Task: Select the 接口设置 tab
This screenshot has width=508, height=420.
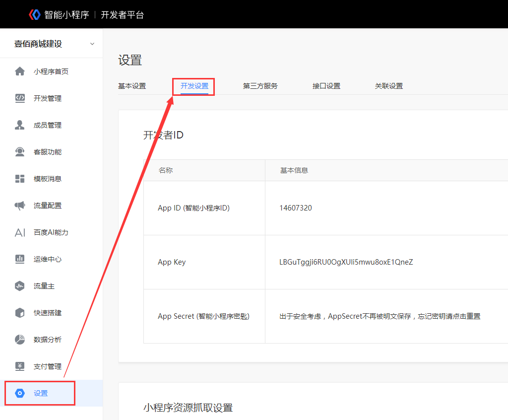Action: [x=326, y=86]
